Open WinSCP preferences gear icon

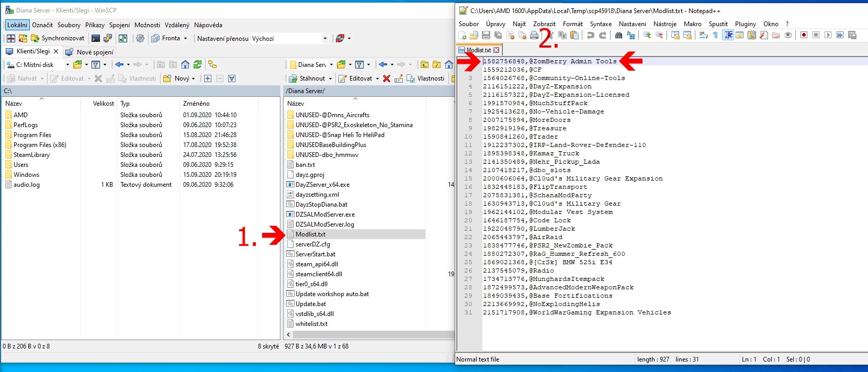[140, 38]
